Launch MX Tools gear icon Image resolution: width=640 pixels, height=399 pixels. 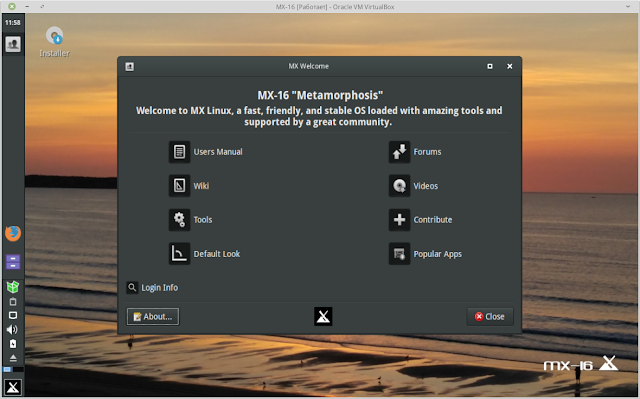click(x=179, y=219)
